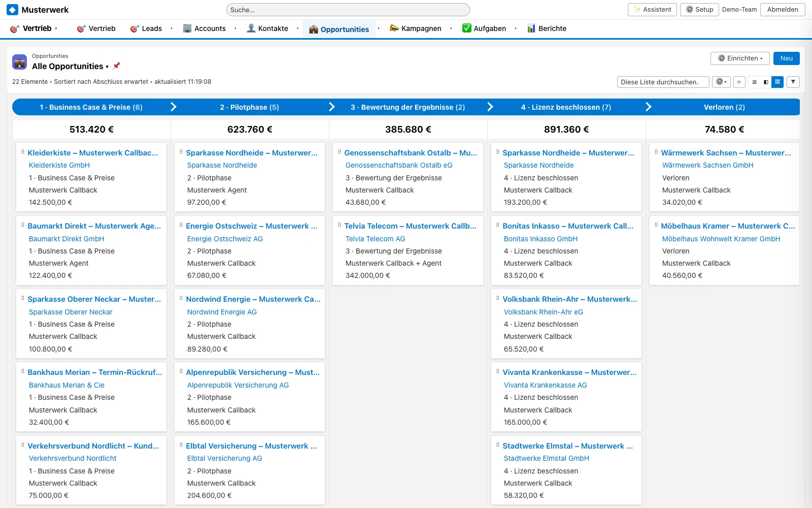Click the Diese Liste durchsuchen field

(663, 82)
